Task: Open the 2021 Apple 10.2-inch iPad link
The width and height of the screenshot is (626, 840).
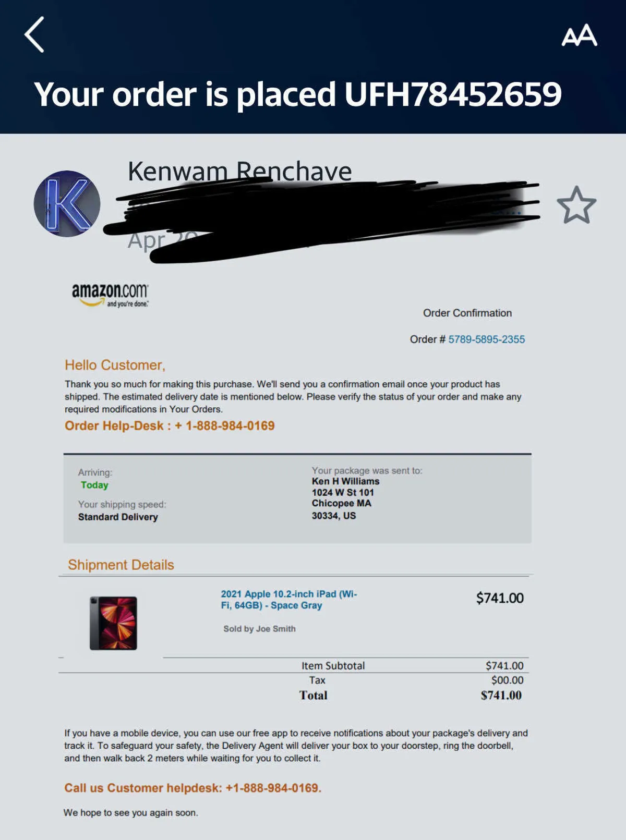Action: [x=288, y=600]
